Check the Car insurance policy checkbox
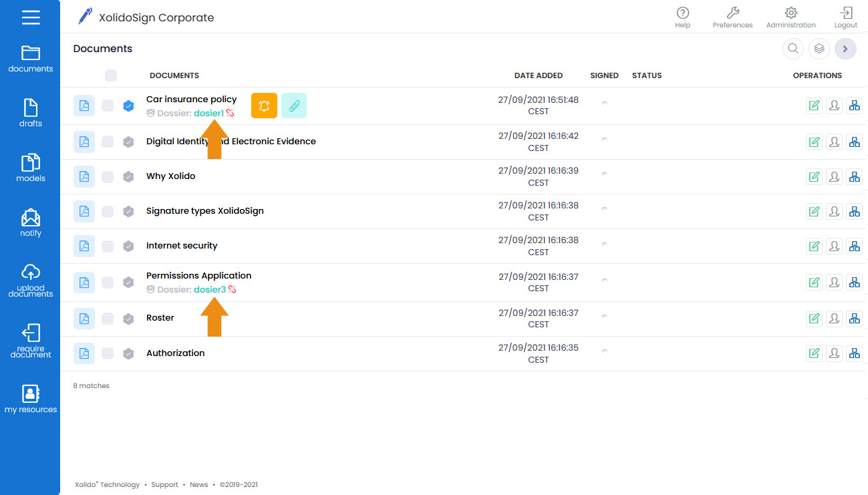Viewport: 868px width, 495px height. coord(108,106)
